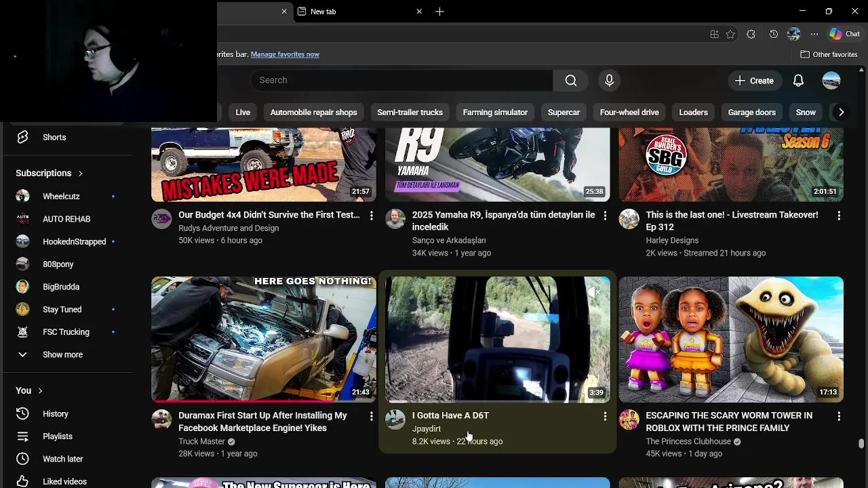The width and height of the screenshot is (868, 488).
Task: Open browser settings and more menu
Action: pos(814,34)
